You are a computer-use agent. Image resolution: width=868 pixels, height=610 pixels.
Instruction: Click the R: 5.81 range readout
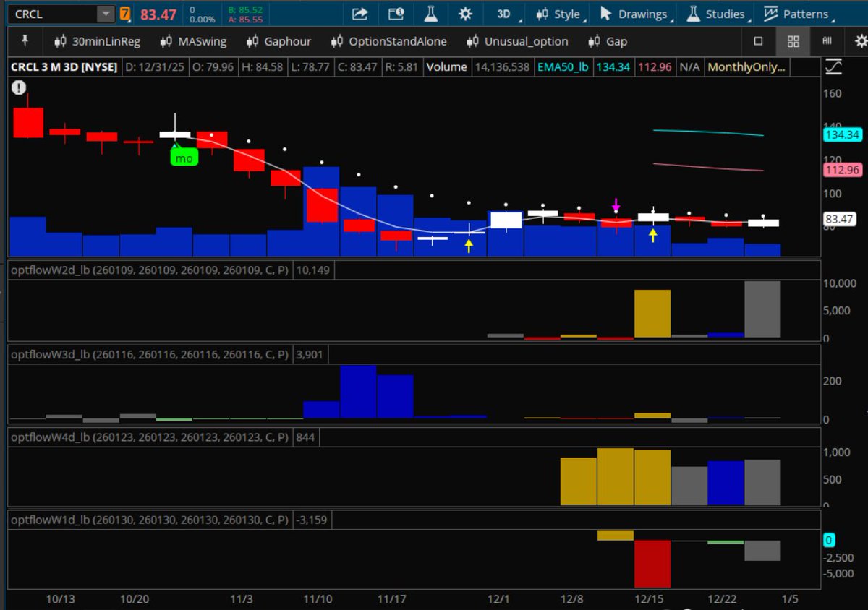401,67
